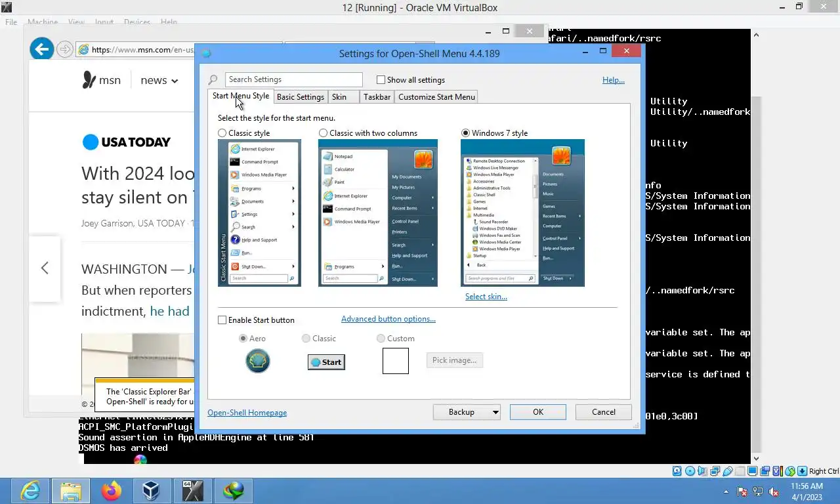
Task: Click VirtualBox keyboard capture arrow indicator
Action: pyautogui.click(x=802, y=471)
